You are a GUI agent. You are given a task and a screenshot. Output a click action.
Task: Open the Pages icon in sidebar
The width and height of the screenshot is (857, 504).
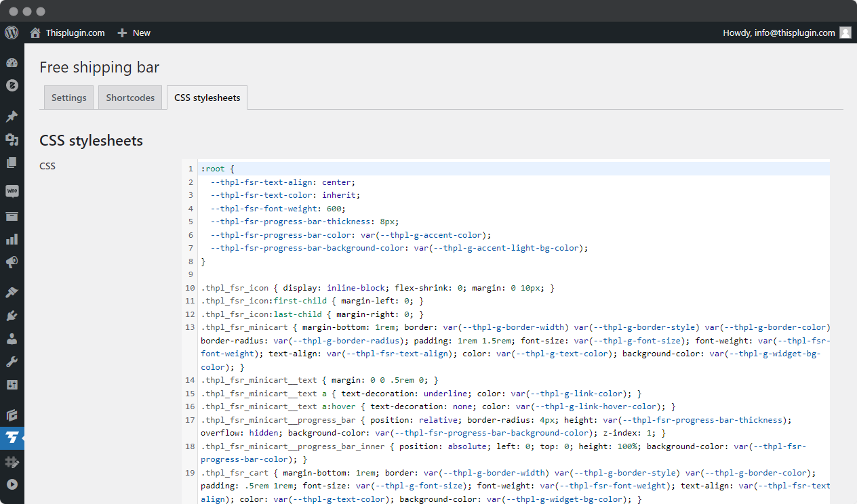12,163
